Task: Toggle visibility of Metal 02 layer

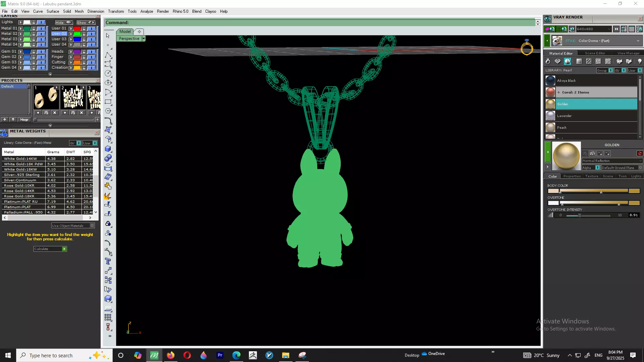Action: 41,34
